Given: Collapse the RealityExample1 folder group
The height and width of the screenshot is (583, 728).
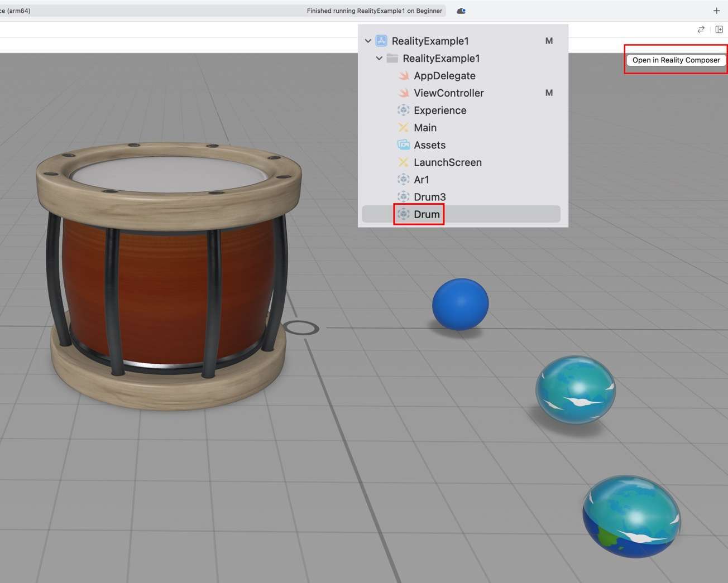Looking at the screenshot, I should point(379,59).
